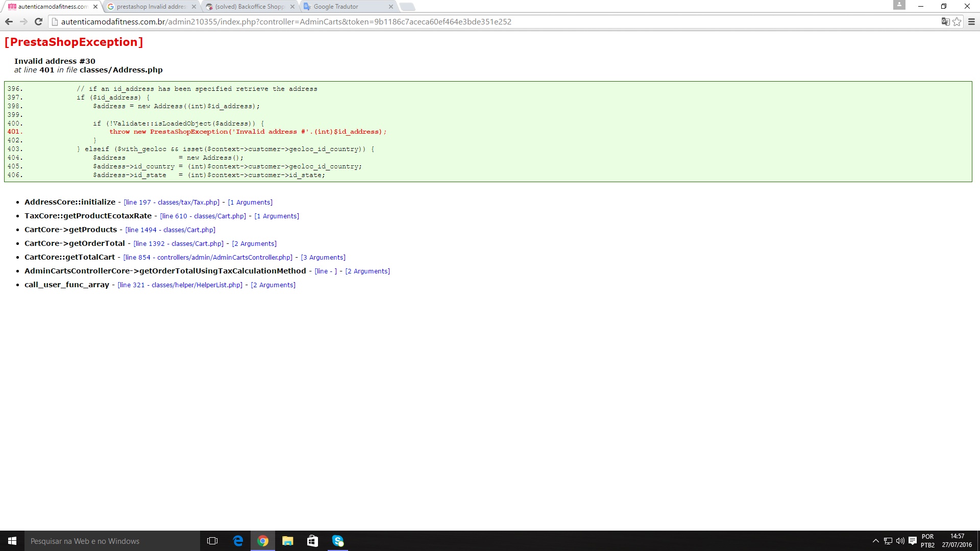Close the solved Backoffice Shopping tab
980x551 pixels.
click(x=292, y=7)
